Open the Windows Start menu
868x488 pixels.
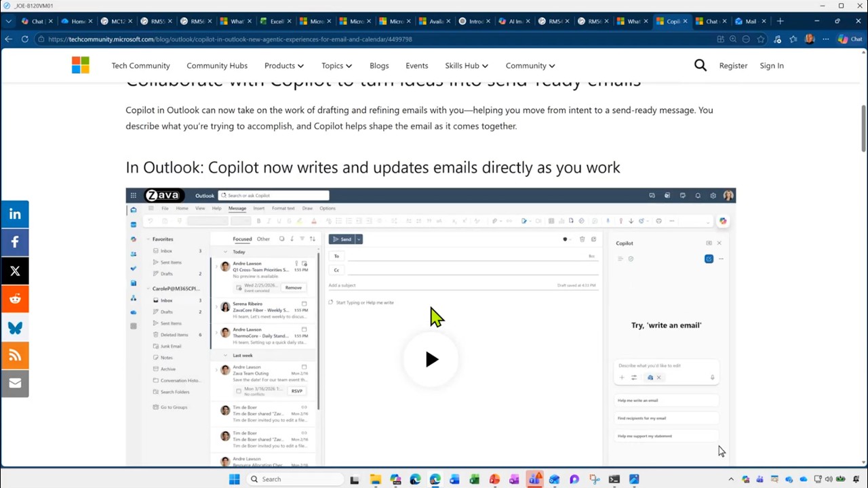pyautogui.click(x=234, y=479)
